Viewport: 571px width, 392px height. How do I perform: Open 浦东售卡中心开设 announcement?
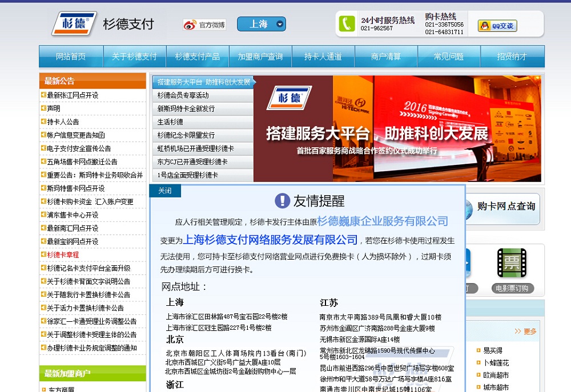(x=73, y=215)
